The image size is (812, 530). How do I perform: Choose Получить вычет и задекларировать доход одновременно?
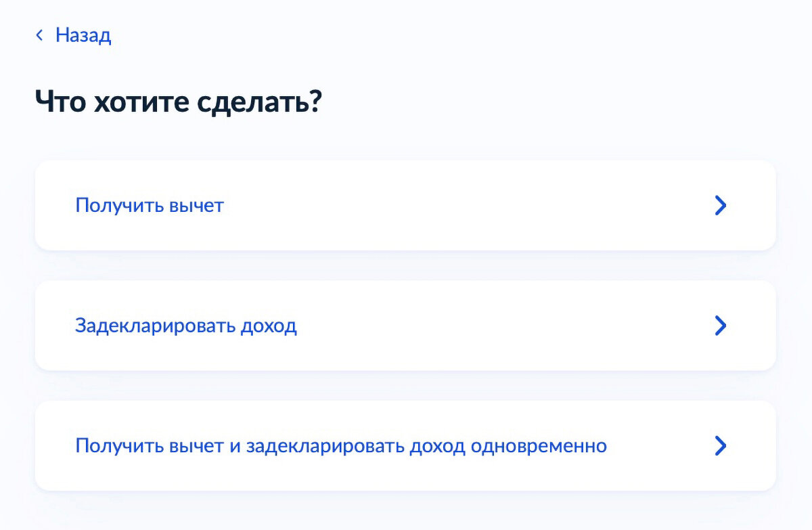(x=405, y=445)
